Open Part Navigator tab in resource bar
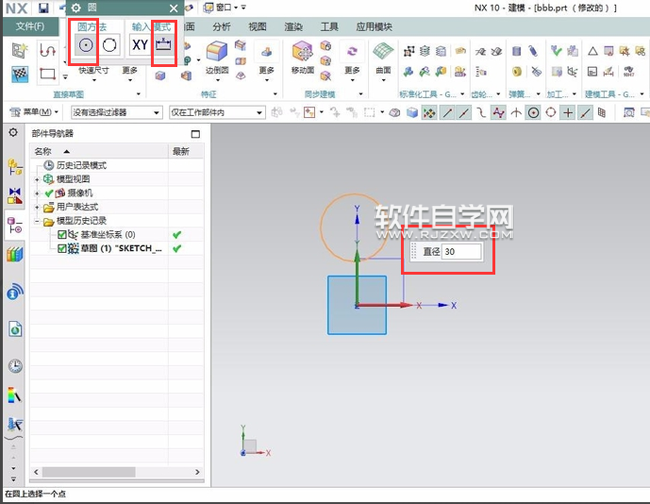 [15, 225]
